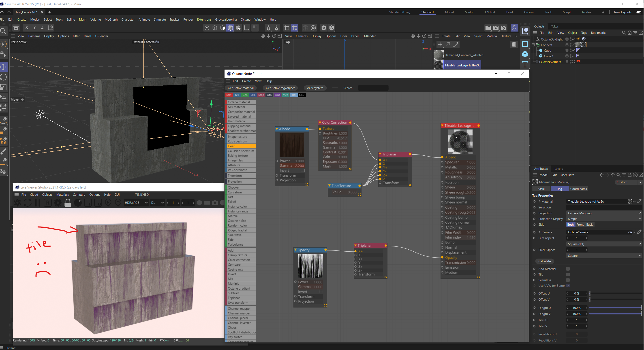Select the Damaged_Concrete material thumbnail
Image resolution: width=644 pixels, height=350 pixels.
pyautogui.click(x=438, y=55)
